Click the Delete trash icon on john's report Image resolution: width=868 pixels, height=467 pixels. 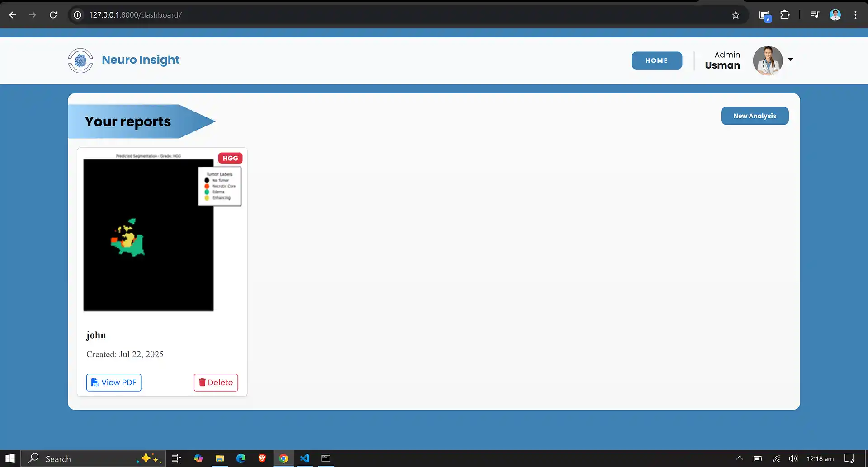(202, 383)
